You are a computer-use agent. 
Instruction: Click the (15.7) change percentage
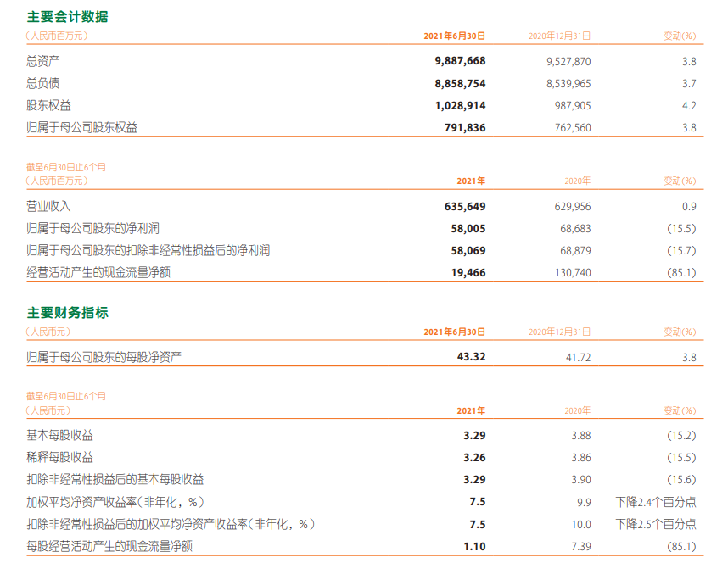tap(680, 250)
